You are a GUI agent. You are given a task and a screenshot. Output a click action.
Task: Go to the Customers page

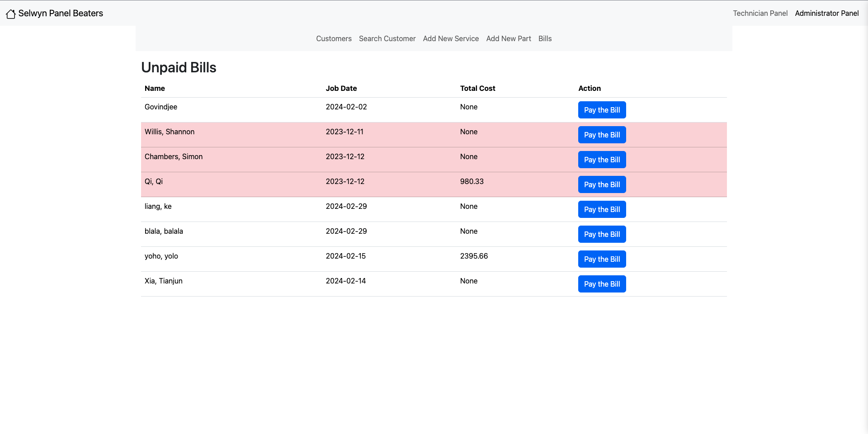(x=334, y=39)
